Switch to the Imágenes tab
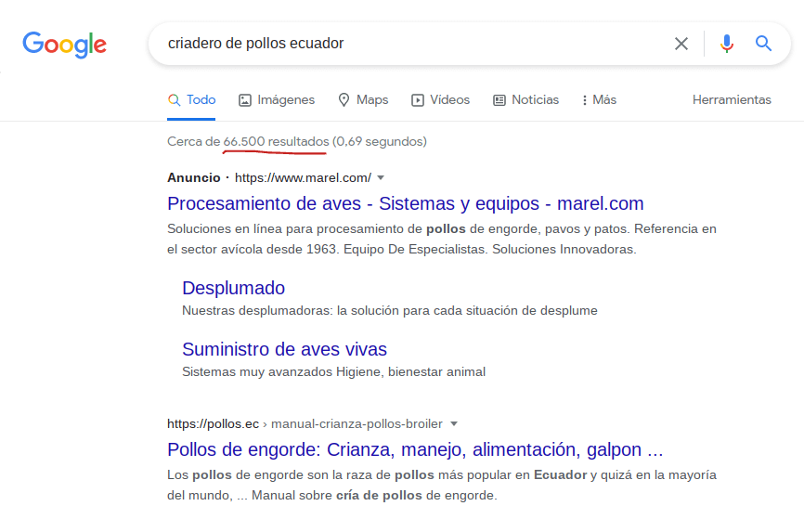804x532 pixels. tap(277, 99)
